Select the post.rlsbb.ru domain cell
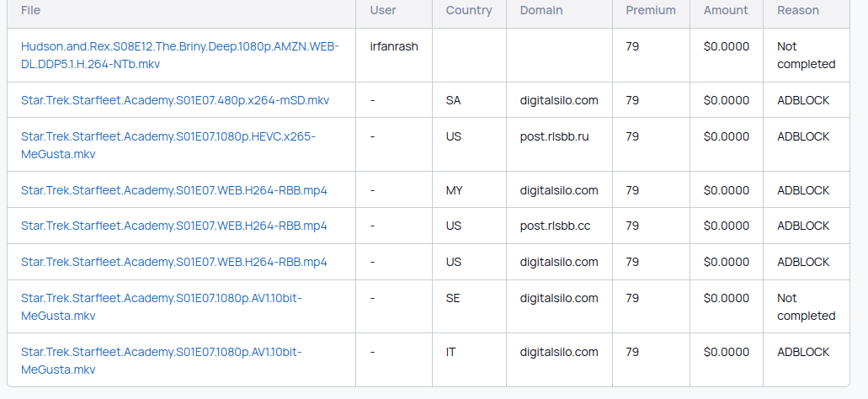 [555, 136]
